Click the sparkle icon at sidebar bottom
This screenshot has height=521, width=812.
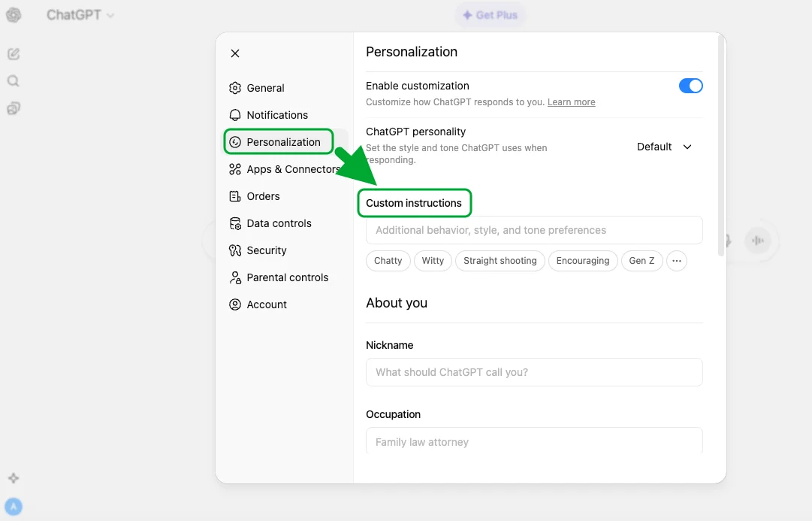pyautogui.click(x=13, y=478)
